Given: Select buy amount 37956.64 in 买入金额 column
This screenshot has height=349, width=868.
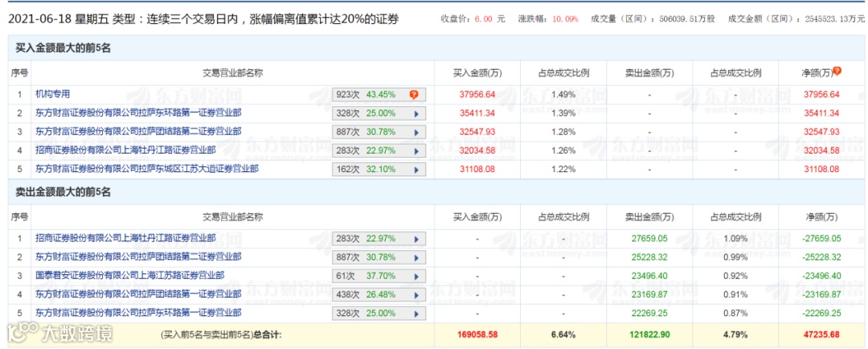Looking at the screenshot, I should pyautogui.click(x=477, y=95).
